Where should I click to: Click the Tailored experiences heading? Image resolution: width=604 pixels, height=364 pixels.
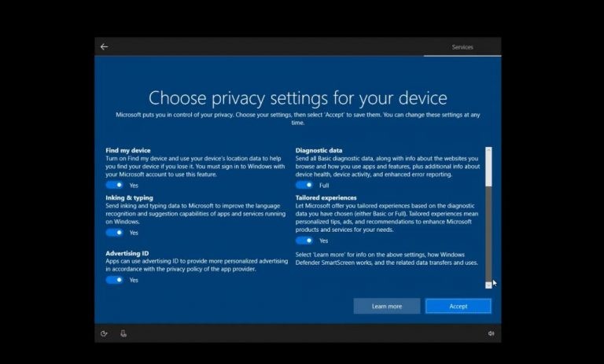[326, 198]
